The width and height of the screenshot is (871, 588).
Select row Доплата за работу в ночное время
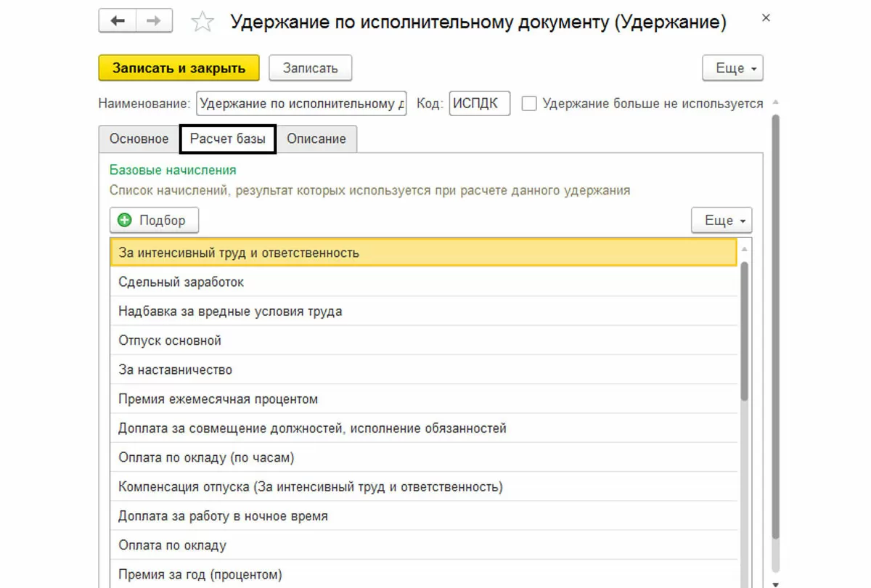[x=424, y=516]
